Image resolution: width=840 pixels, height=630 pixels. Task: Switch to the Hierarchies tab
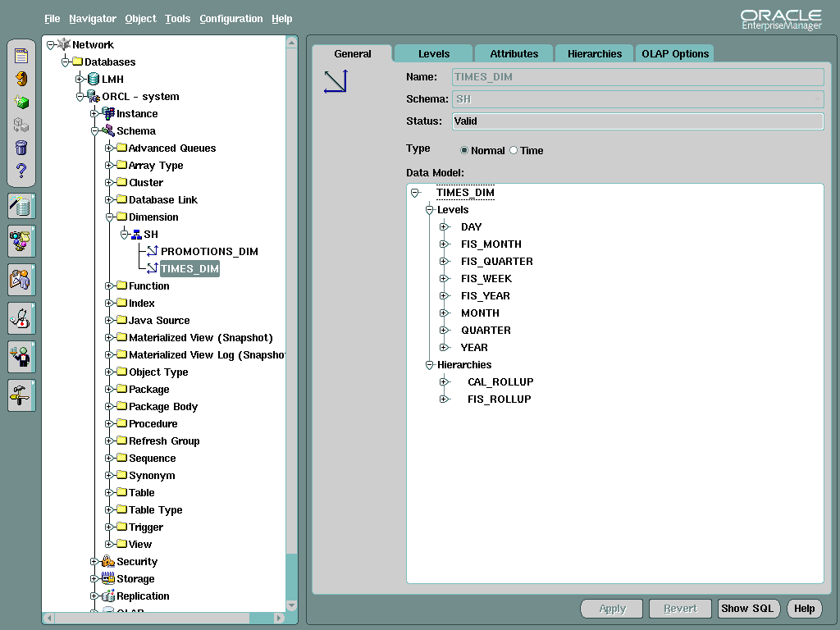tap(594, 54)
